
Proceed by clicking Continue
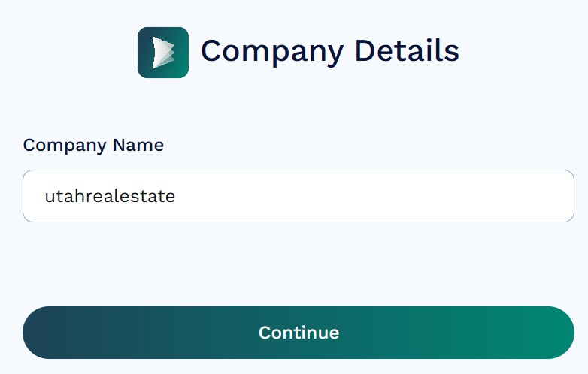coord(299,333)
